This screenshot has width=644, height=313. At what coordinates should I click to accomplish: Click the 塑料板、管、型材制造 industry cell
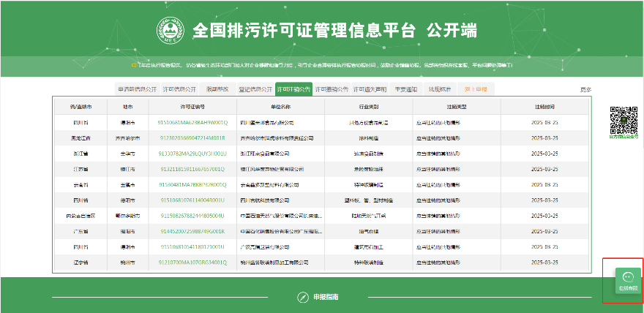click(x=368, y=200)
